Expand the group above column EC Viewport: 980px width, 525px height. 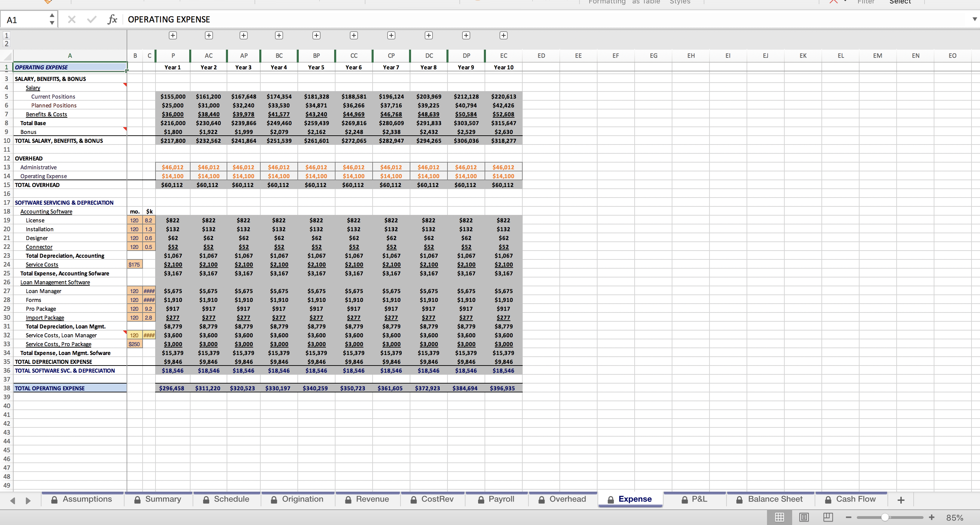tap(503, 35)
